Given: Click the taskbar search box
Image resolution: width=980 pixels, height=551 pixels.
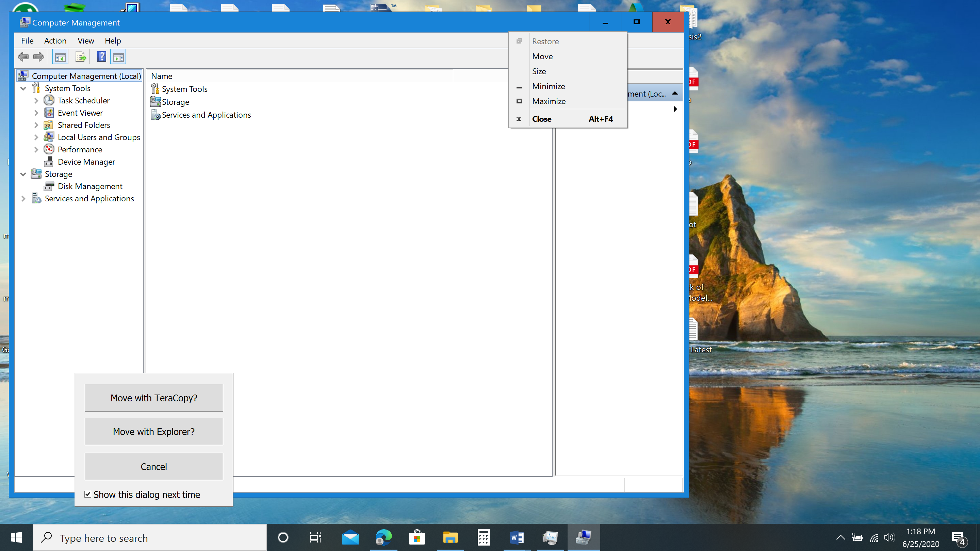Looking at the screenshot, I should pos(150,538).
